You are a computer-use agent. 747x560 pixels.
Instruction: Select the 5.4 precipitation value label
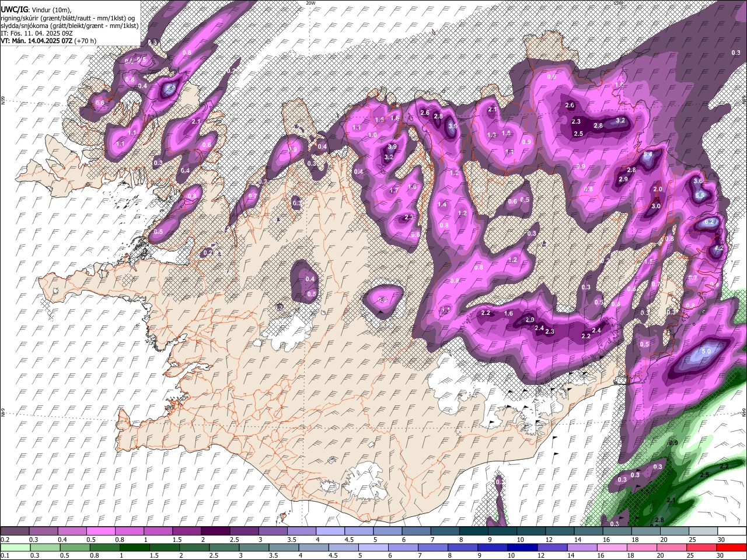point(648,155)
